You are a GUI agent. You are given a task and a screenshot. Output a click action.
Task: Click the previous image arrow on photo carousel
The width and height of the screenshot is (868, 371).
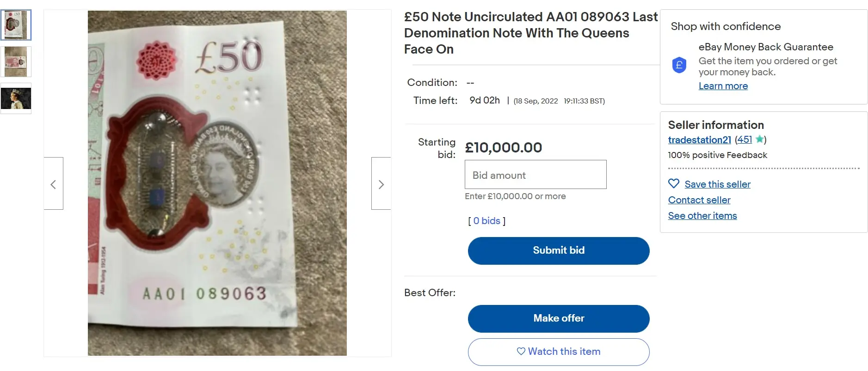point(54,184)
